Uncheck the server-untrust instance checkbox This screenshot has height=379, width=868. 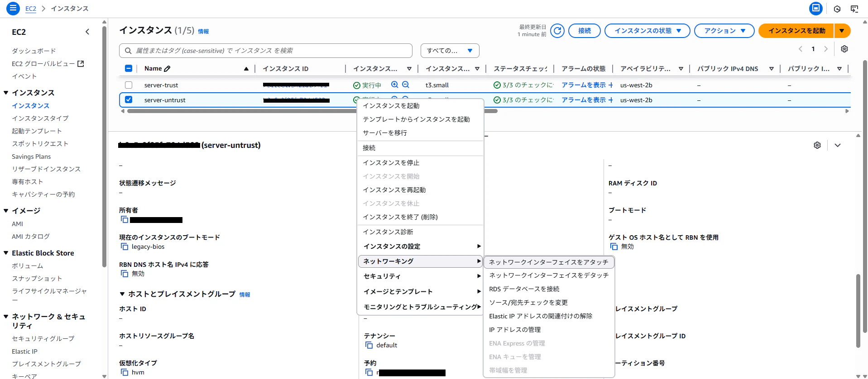(129, 99)
